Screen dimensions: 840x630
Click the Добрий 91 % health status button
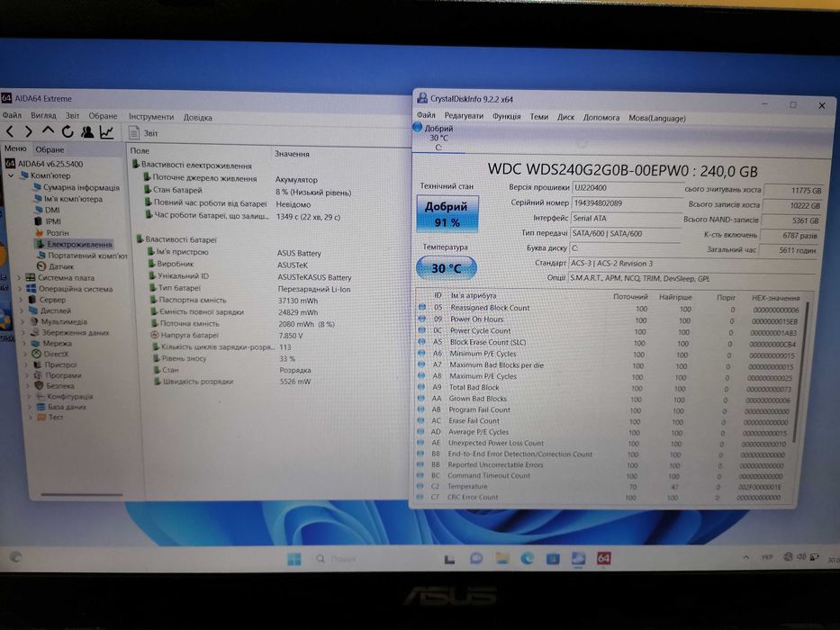(447, 214)
